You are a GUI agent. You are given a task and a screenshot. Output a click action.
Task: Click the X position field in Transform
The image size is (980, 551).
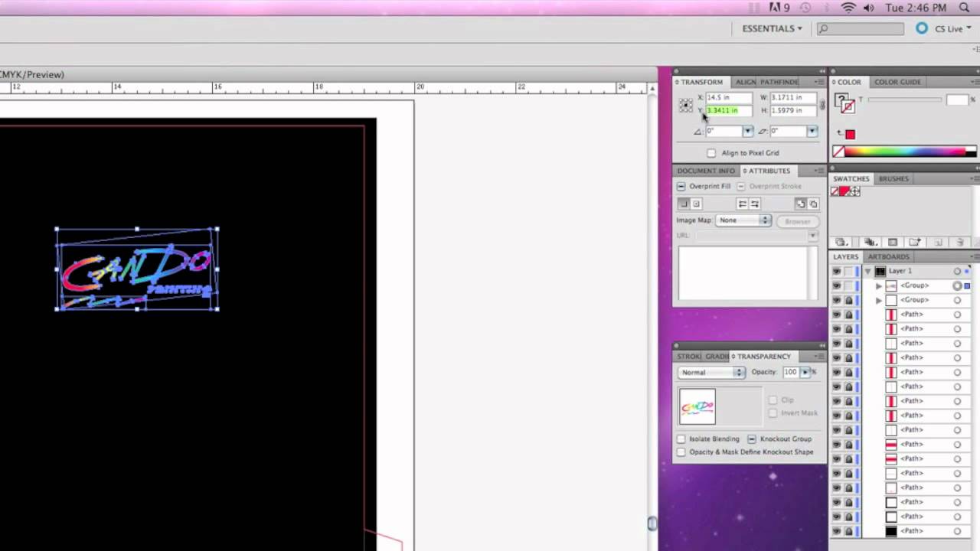click(728, 98)
